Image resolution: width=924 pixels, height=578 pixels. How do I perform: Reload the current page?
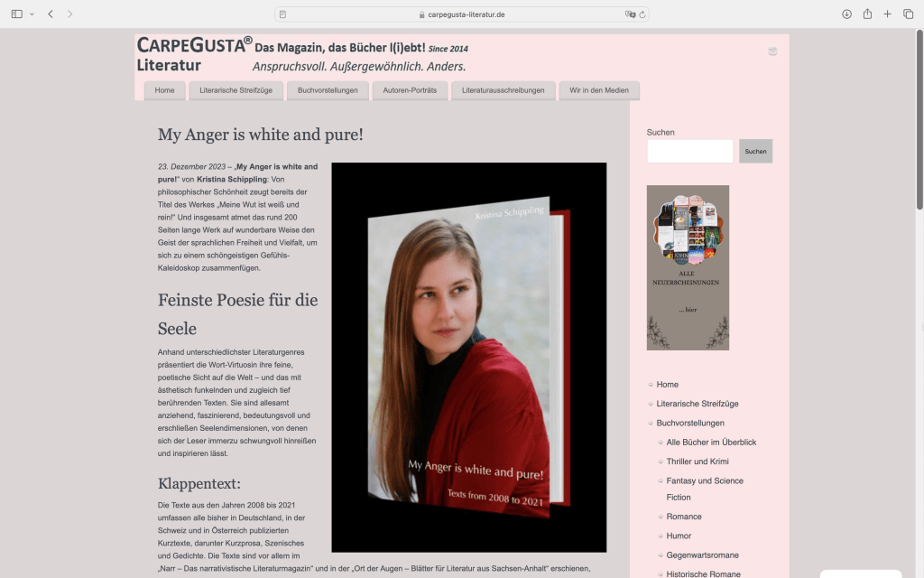click(x=642, y=14)
